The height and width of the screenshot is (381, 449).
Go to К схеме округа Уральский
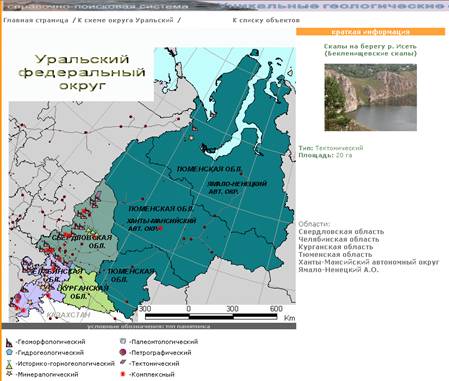click(x=125, y=20)
